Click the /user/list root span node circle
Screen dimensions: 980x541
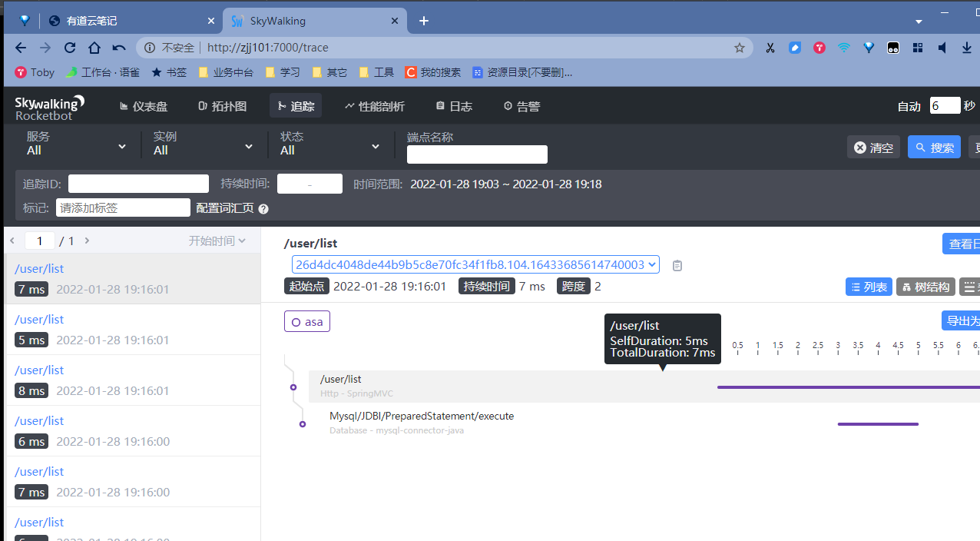(x=293, y=387)
